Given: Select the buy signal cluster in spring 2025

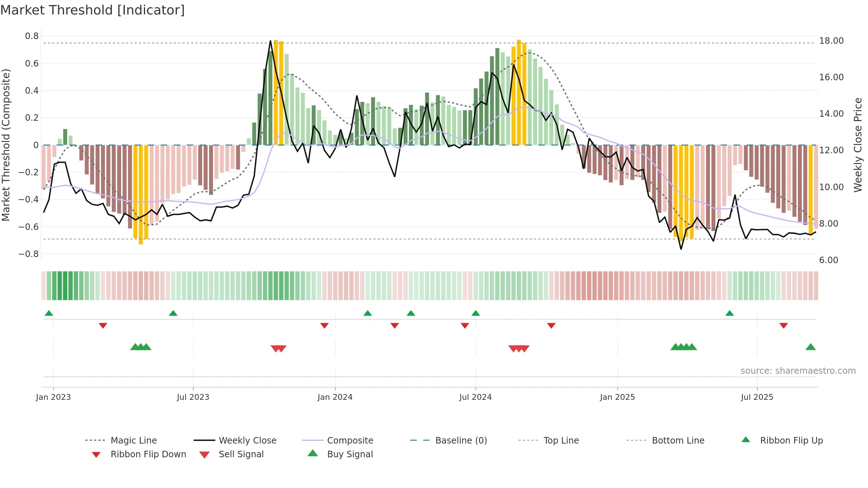Looking at the screenshot, I should click(x=684, y=347).
